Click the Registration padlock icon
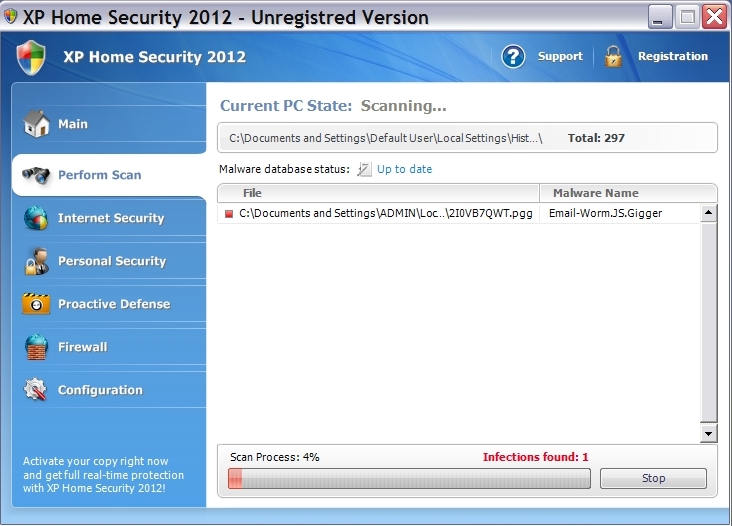Image resolution: width=732 pixels, height=526 pixels. point(614,56)
